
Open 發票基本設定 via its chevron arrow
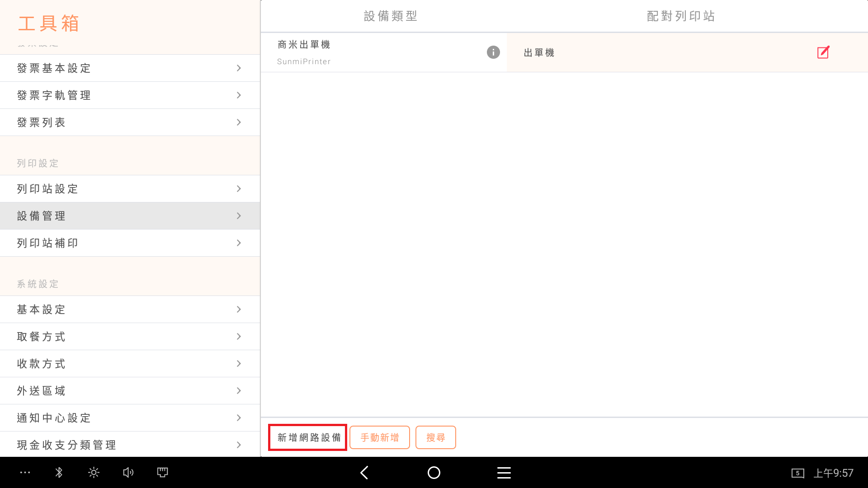tap(239, 68)
